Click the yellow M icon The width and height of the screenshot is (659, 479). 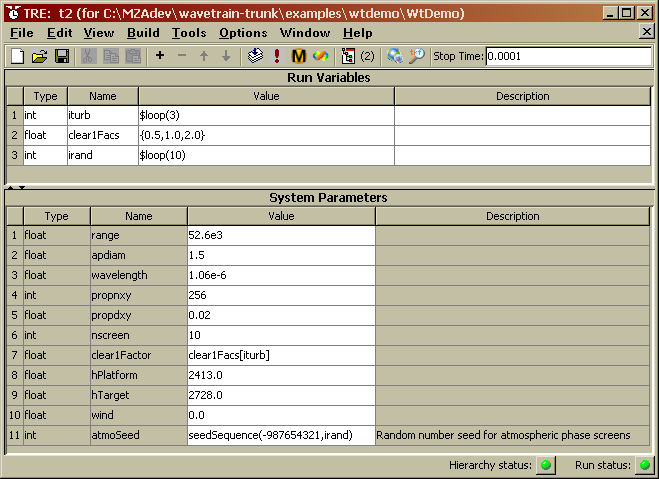click(299, 55)
